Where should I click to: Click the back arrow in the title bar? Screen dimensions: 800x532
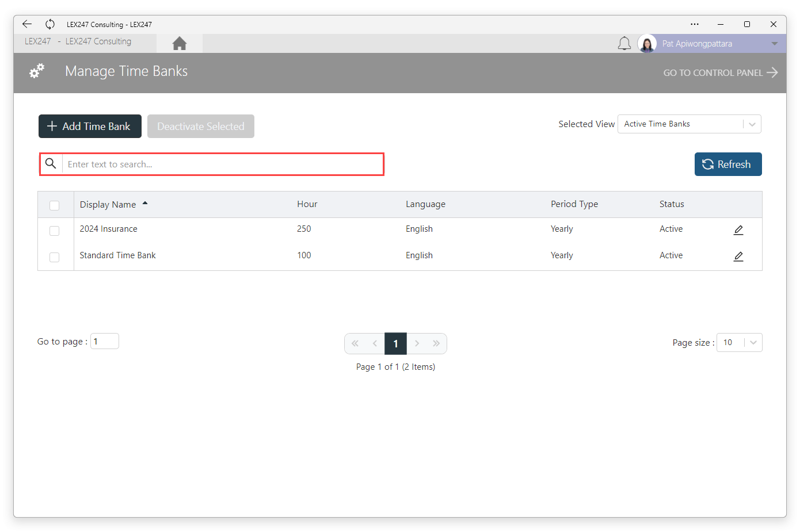click(x=27, y=24)
